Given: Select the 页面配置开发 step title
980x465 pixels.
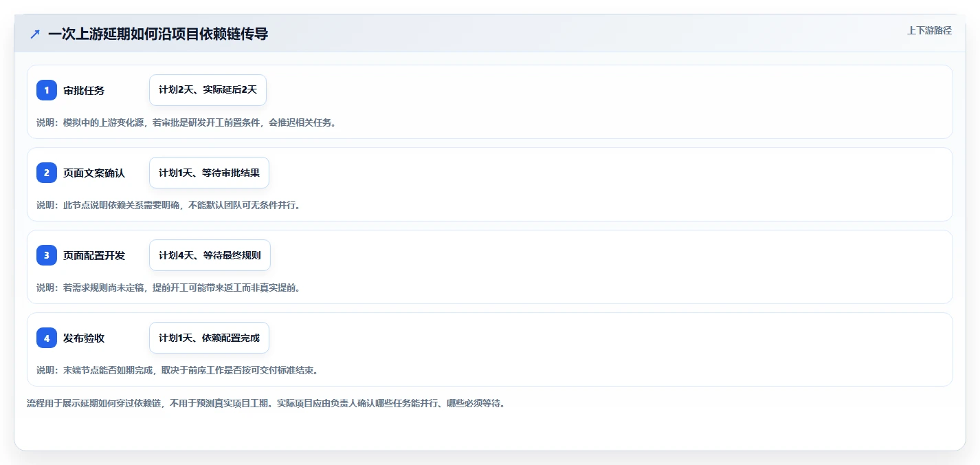Looking at the screenshot, I should (x=94, y=255).
